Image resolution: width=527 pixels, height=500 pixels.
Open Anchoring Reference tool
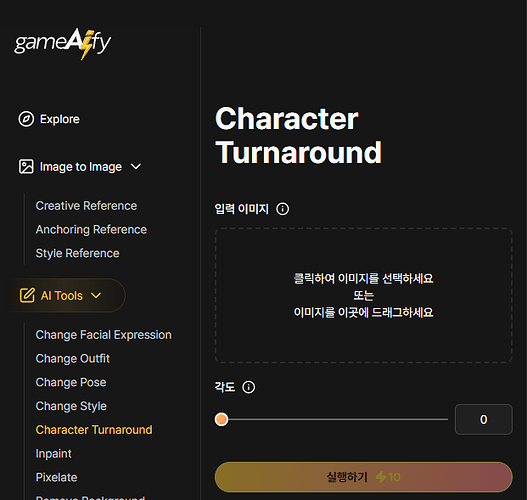tap(91, 230)
